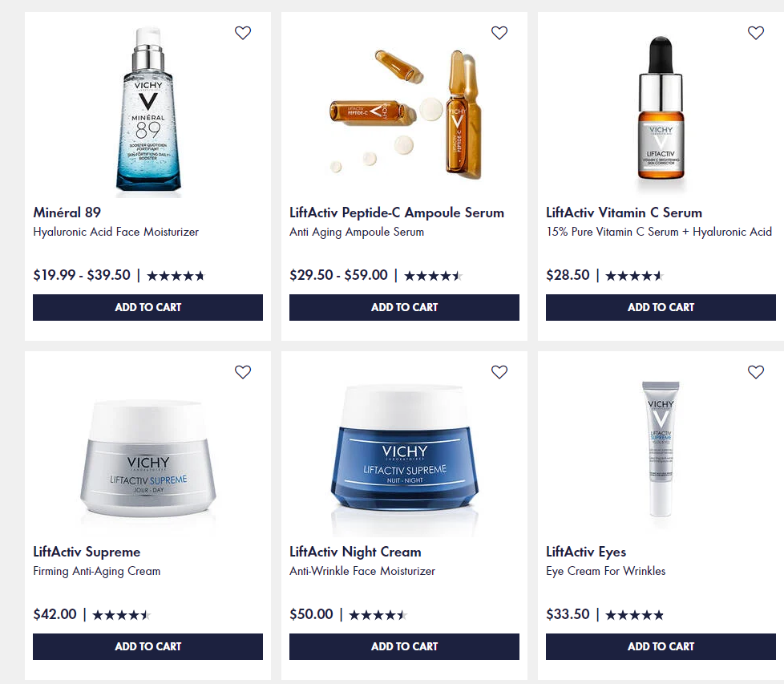Favorite the Minéral 89 product with heart icon
The height and width of the screenshot is (684, 784).
tap(243, 33)
